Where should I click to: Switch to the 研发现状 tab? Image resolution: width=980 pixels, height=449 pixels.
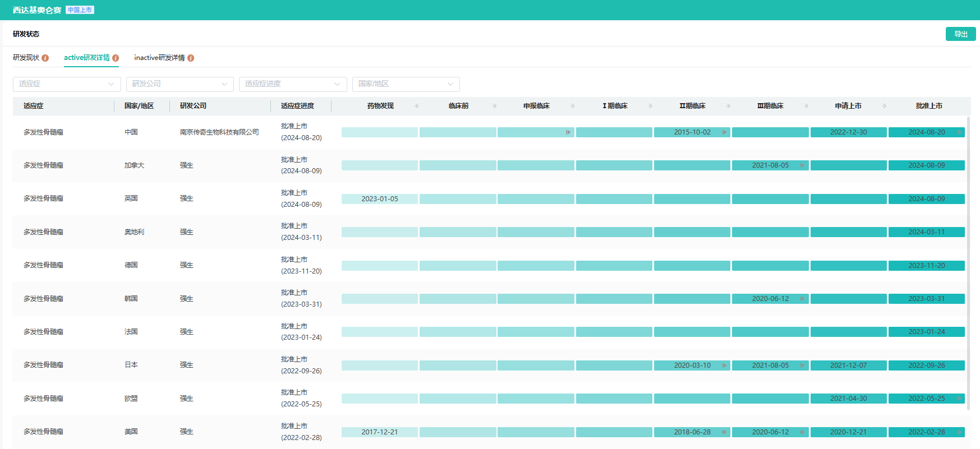pyautogui.click(x=26, y=58)
